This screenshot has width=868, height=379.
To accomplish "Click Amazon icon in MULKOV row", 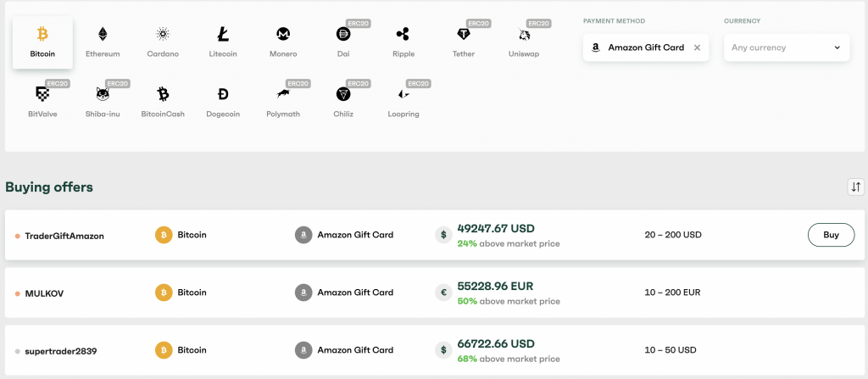I will [x=303, y=293].
